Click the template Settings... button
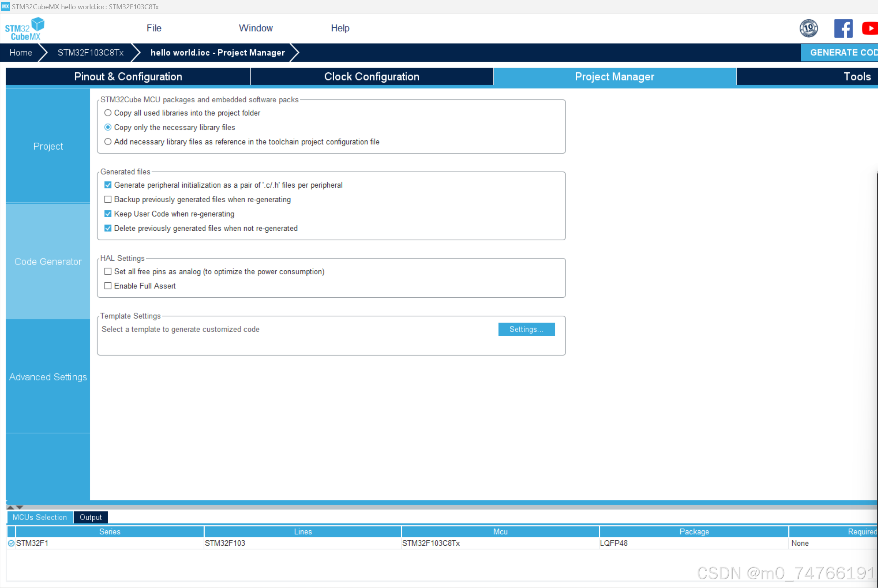Viewport: 878px width, 588px height. (526, 330)
